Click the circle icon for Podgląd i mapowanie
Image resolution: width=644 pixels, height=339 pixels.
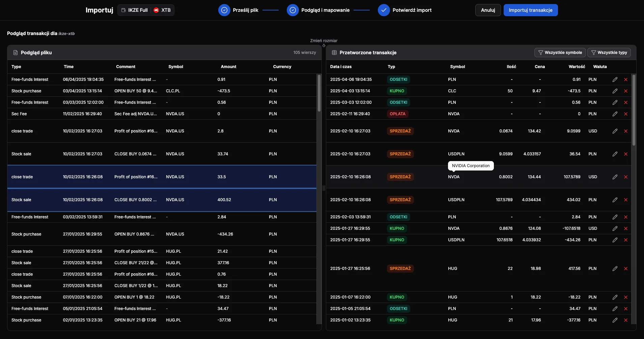click(292, 10)
